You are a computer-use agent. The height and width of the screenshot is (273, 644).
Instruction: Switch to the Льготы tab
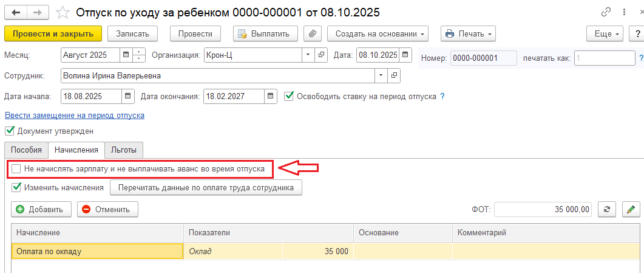click(x=124, y=150)
